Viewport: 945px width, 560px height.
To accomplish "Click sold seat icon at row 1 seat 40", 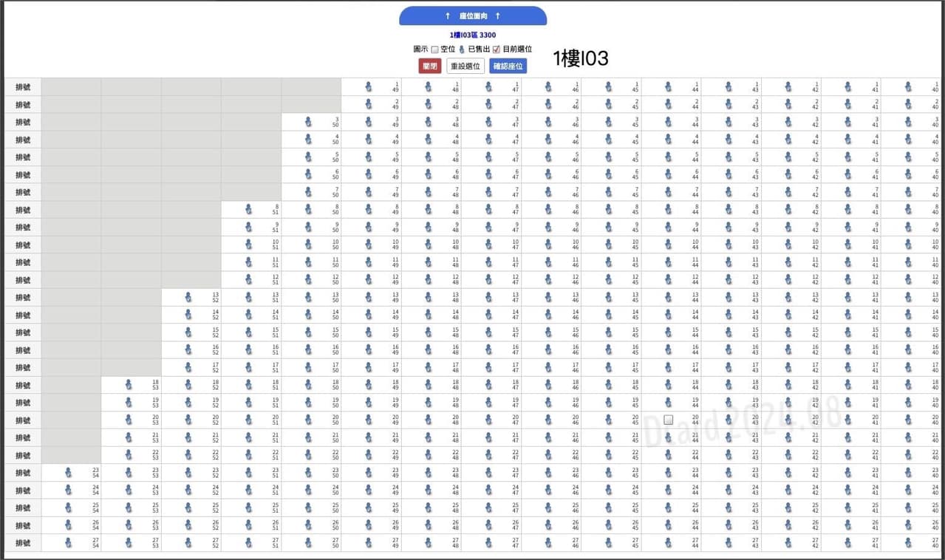I will [x=907, y=86].
